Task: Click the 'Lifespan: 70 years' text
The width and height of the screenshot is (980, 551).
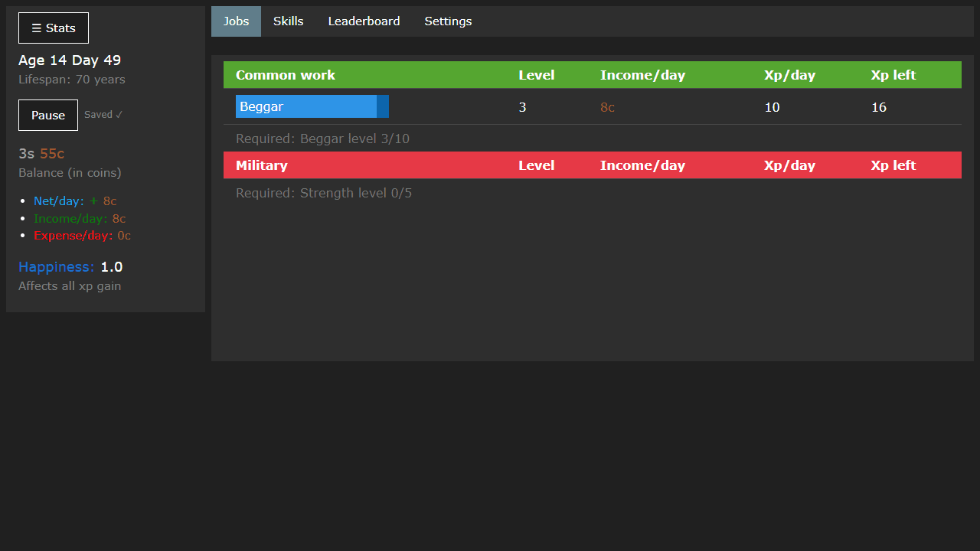Action: (x=72, y=80)
